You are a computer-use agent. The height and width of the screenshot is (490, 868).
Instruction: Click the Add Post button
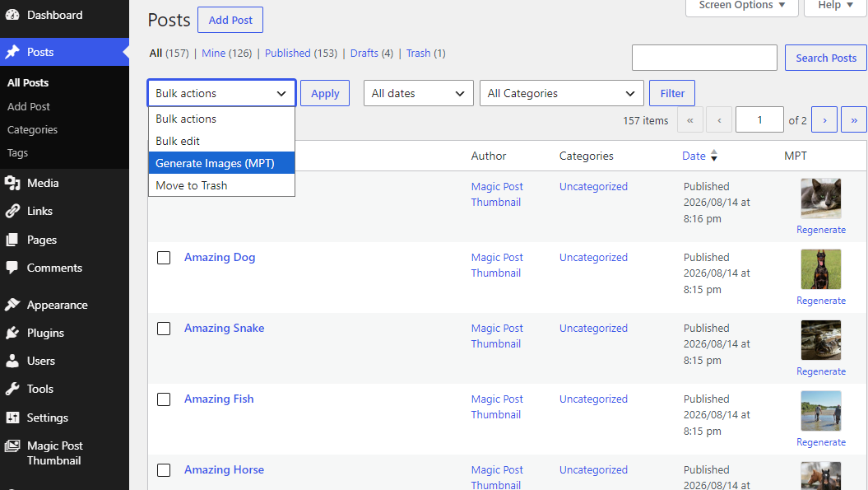coord(230,20)
